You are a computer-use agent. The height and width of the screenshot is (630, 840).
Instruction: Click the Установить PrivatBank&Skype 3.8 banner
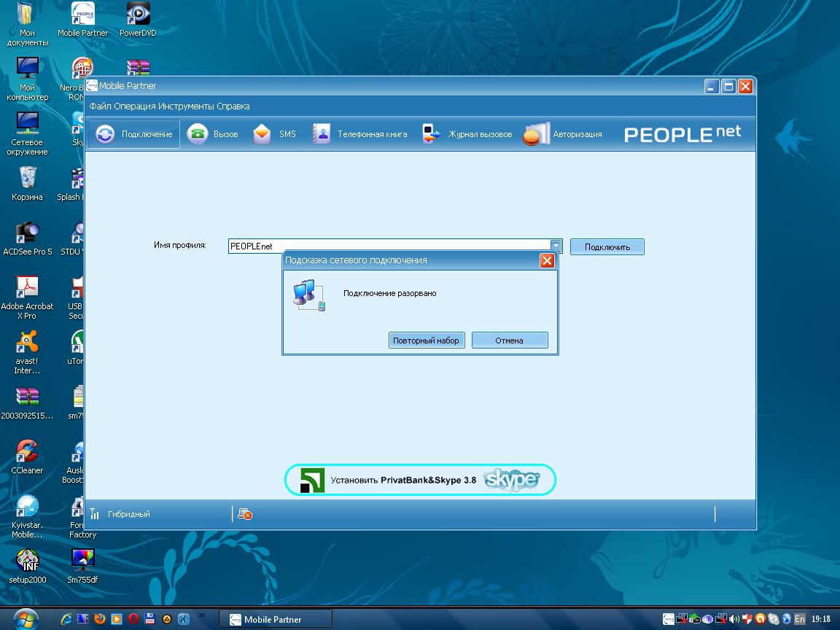[420, 480]
